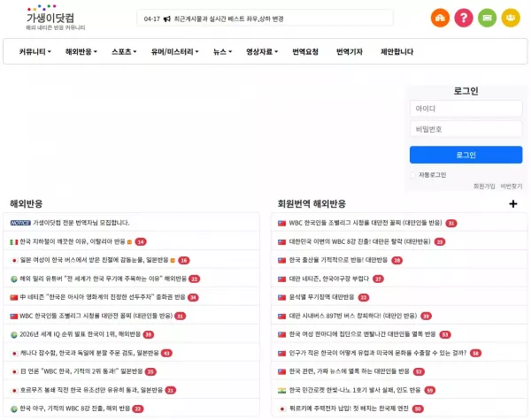Click comment count 14 on 이탈리아 반응 post
This screenshot has width=531, height=420.
click(x=141, y=241)
